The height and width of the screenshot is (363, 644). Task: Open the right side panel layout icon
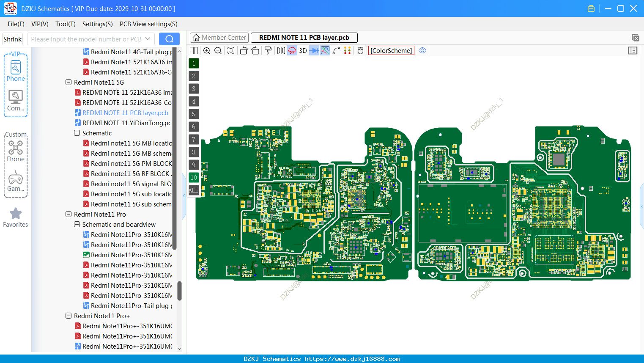click(633, 50)
